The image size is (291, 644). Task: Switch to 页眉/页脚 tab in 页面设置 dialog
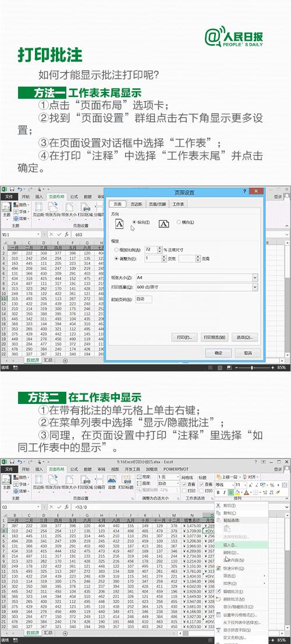[157, 204]
